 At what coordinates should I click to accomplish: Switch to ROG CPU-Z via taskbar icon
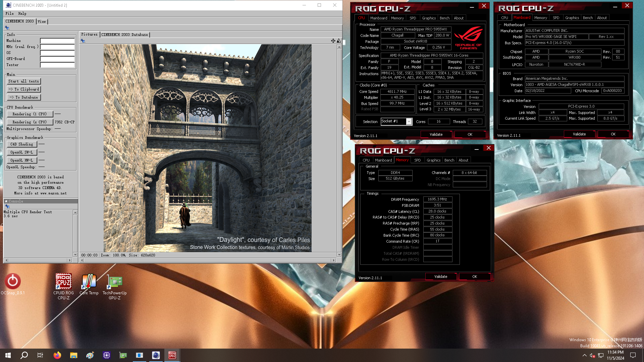click(x=172, y=355)
